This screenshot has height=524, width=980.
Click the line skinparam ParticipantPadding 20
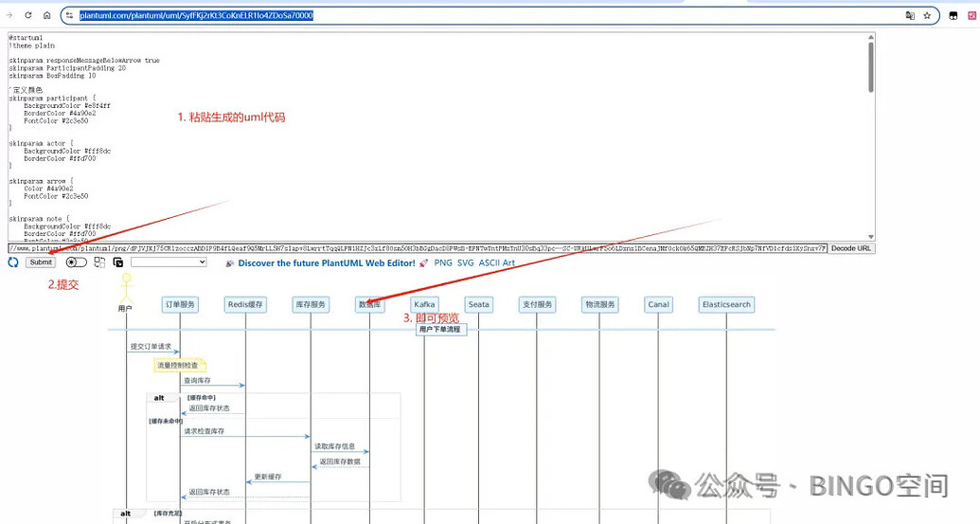(x=67, y=68)
